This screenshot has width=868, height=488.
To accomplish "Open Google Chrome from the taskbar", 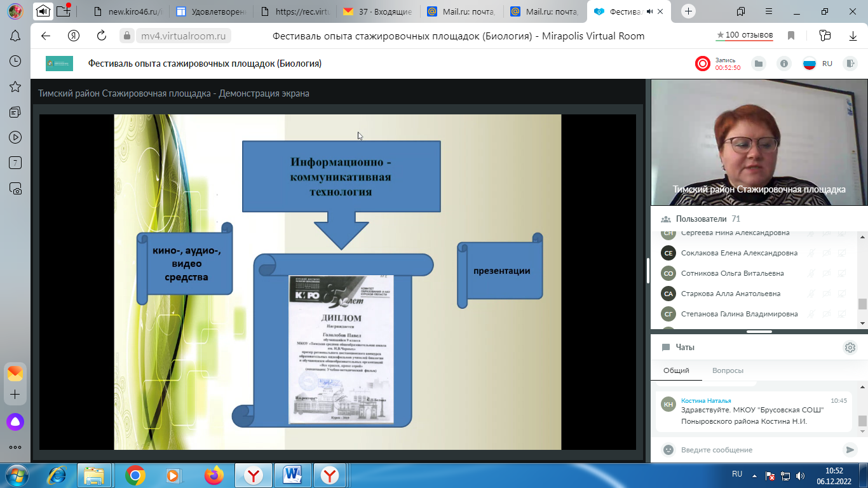I will [x=135, y=475].
